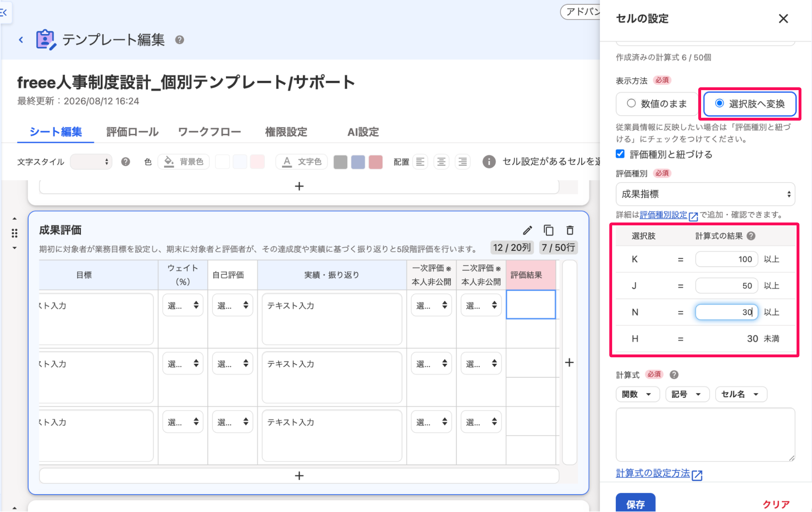Image resolution: width=812 pixels, height=512 pixels.
Task: Select the highlighted 評価結果 cell in row one
Action: (531, 305)
